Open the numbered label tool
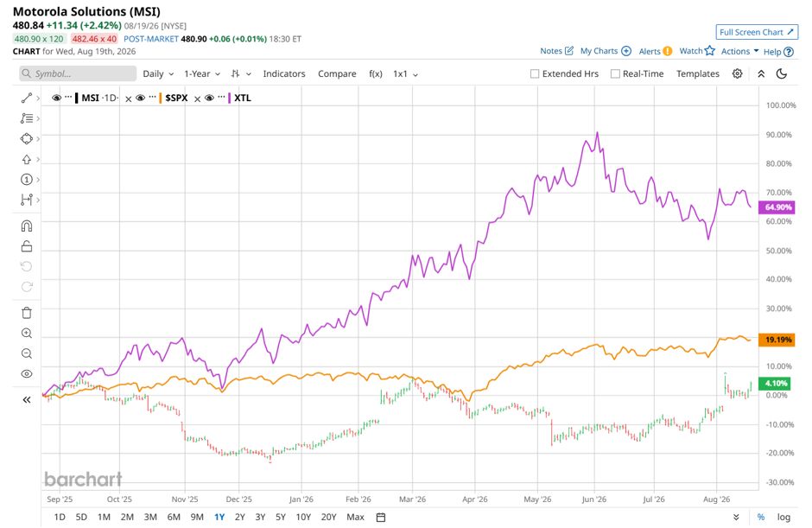The image size is (812, 528). click(27, 180)
